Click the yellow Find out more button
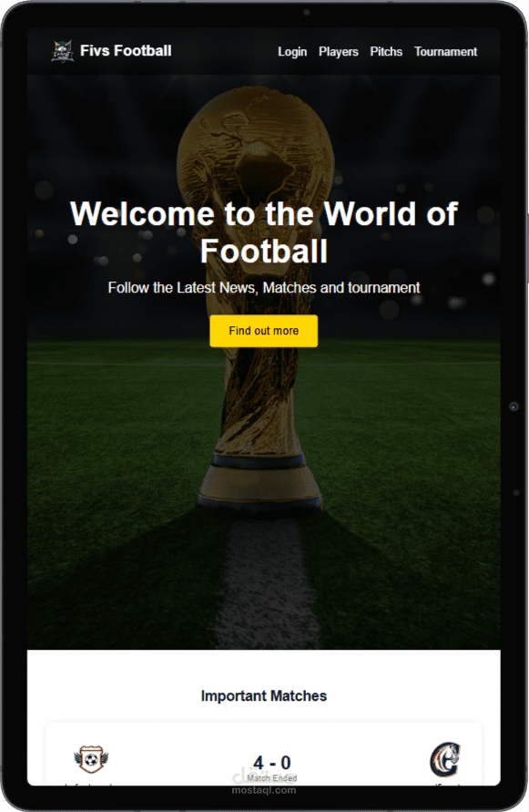This screenshot has height=812, width=529. (264, 331)
